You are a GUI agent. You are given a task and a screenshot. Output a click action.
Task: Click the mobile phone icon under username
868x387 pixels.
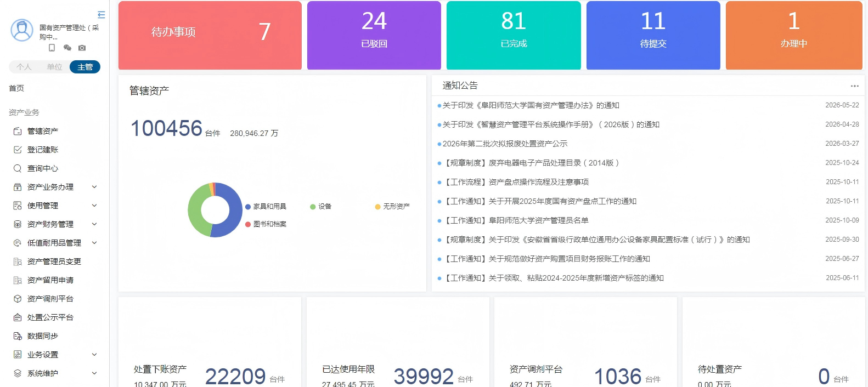tap(52, 48)
